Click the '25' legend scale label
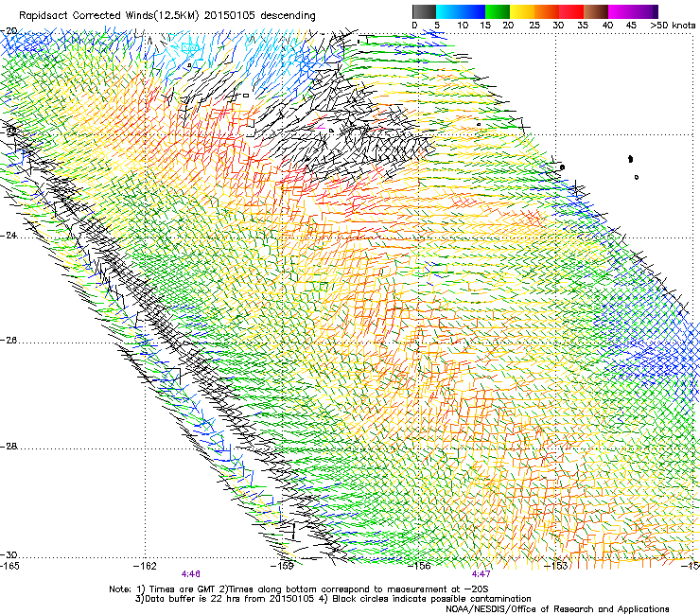700x615 pixels. (534, 26)
